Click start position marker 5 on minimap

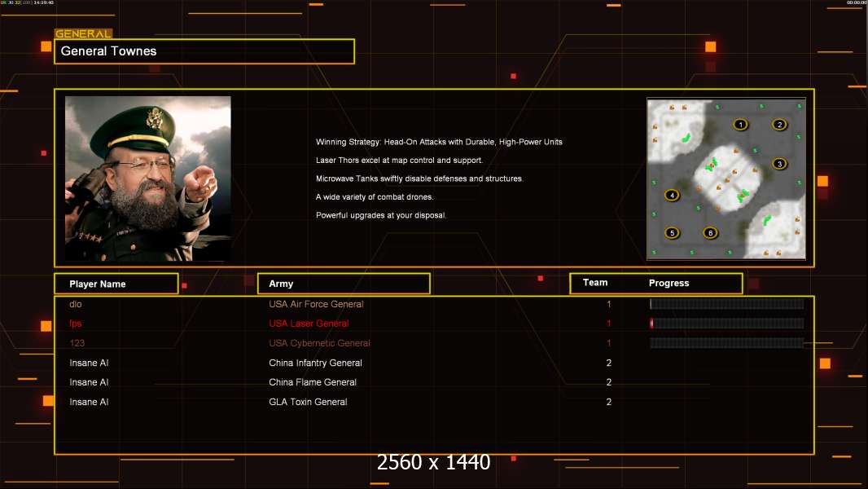pos(672,233)
